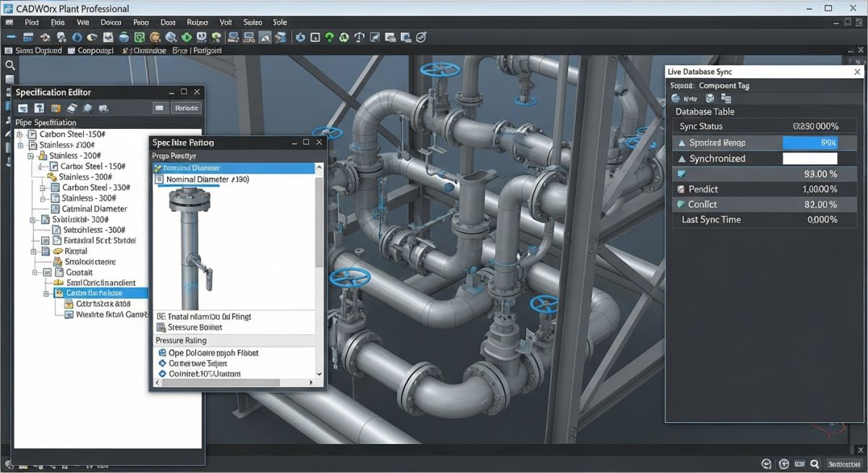Click the icon beside Pendict row
The width and height of the screenshot is (868, 473).
[681, 189]
